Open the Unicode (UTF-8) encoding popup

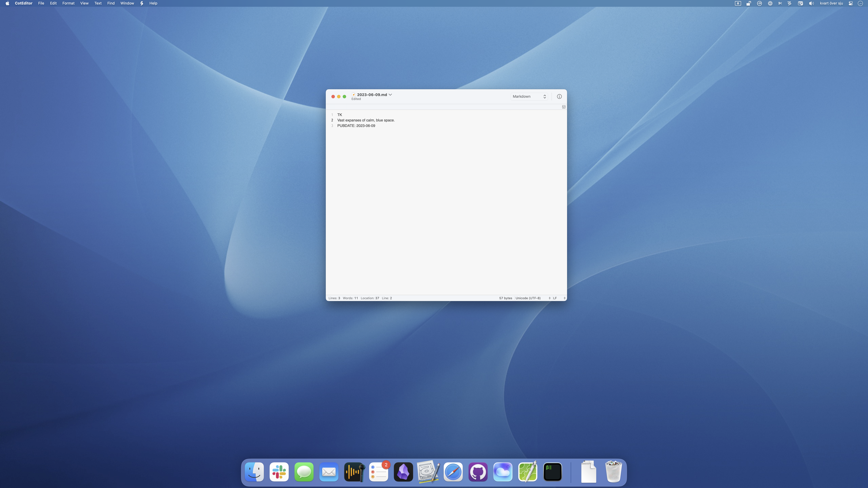[x=532, y=298]
